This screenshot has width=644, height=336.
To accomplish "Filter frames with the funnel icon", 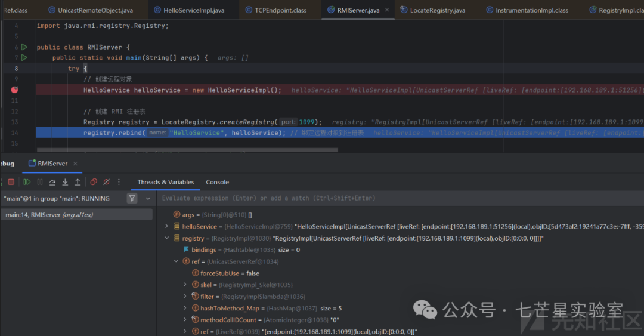I will point(132,198).
